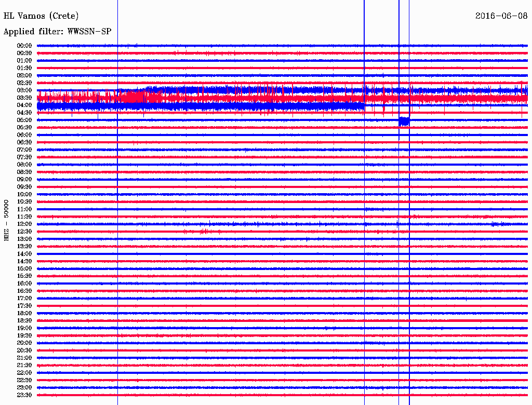Screen dimensions: 532x405
Task: Select the 19:30 time label
Action: point(24,335)
